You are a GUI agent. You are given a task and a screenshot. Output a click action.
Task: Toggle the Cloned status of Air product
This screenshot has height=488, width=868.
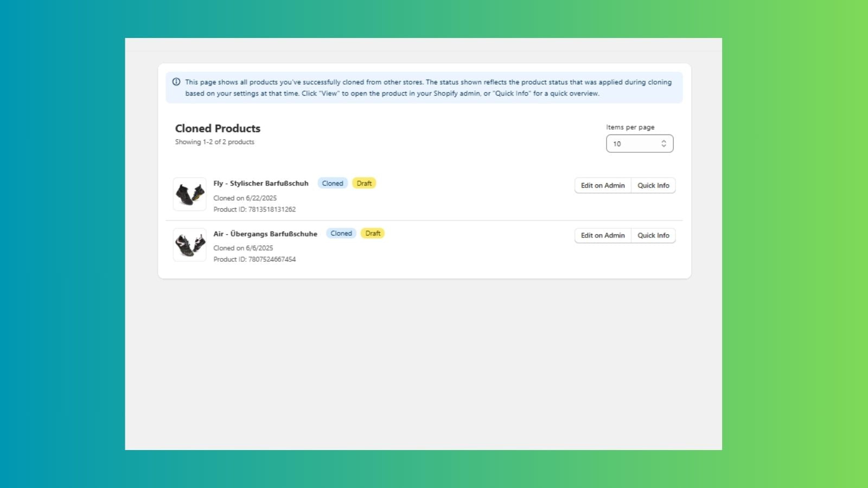click(x=341, y=233)
